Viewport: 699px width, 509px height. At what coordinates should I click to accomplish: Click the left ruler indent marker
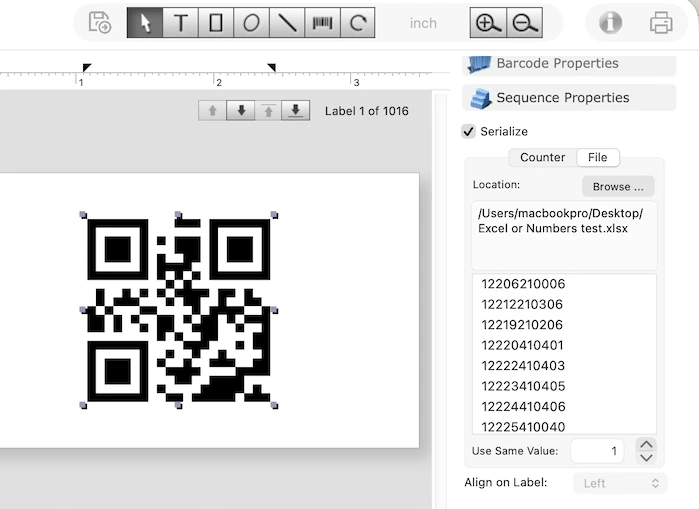[87, 67]
